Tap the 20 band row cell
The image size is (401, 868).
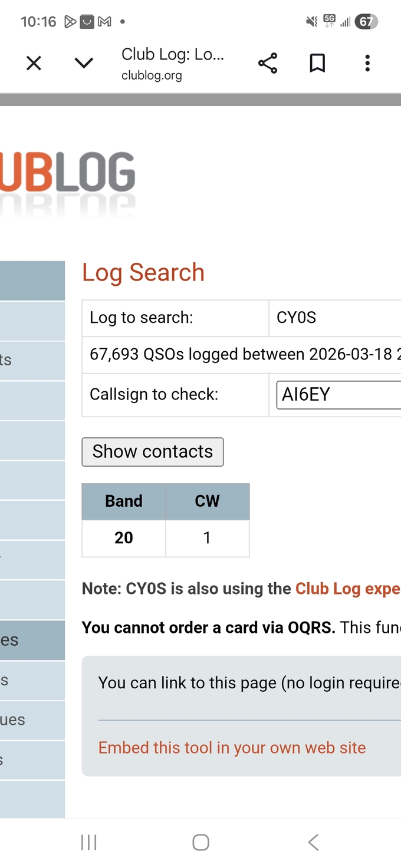tap(124, 538)
